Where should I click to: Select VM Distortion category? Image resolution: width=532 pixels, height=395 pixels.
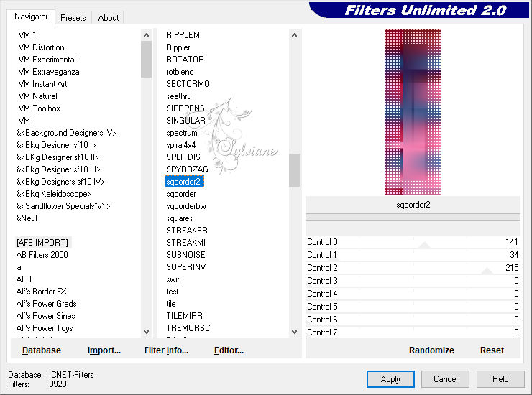click(41, 47)
